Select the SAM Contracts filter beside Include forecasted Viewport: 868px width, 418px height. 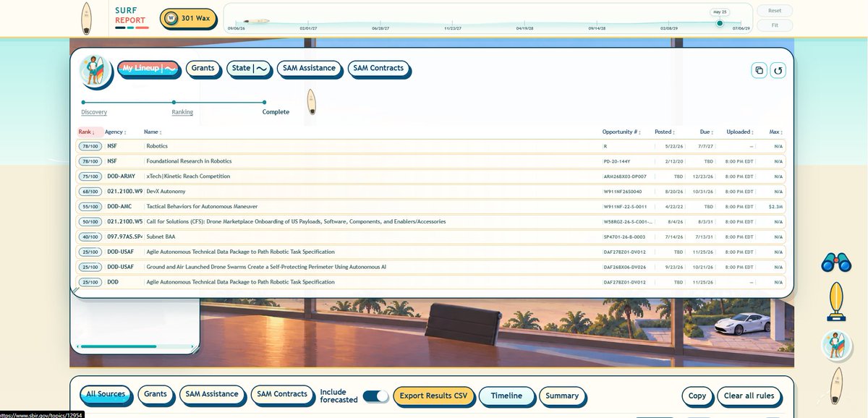(x=281, y=395)
